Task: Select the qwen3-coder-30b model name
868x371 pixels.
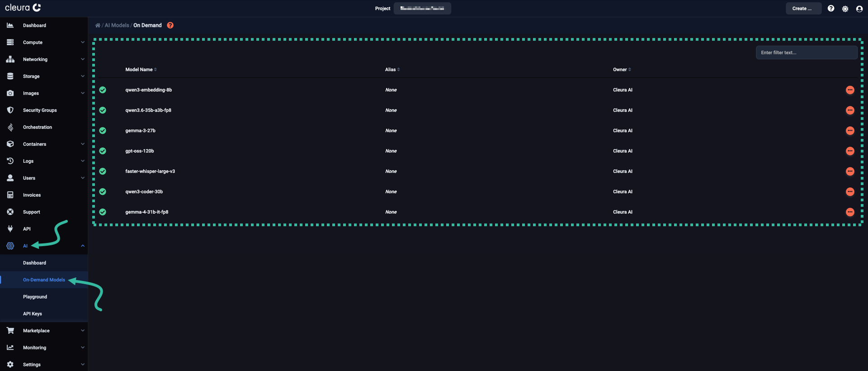Action: [x=144, y=192]
